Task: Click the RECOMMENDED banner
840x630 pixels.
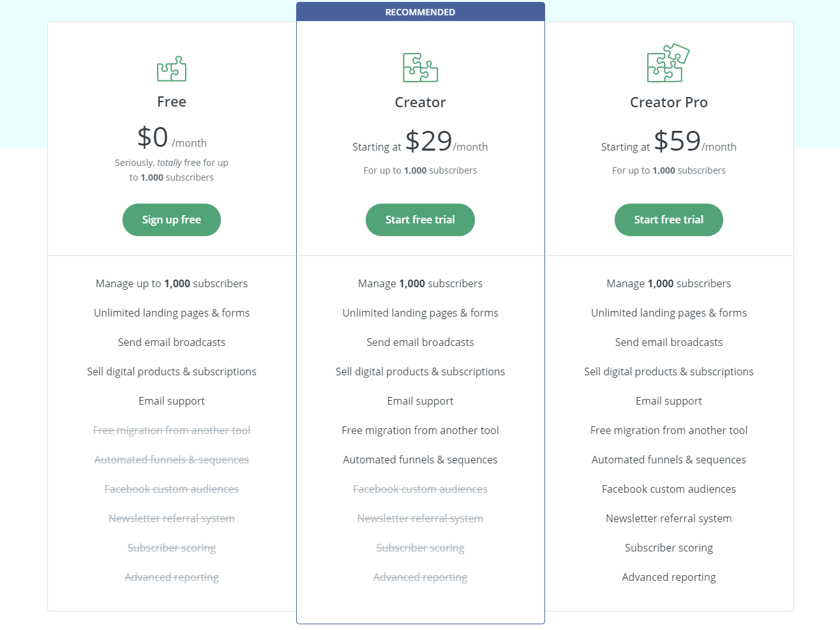Action: (421, 11)
